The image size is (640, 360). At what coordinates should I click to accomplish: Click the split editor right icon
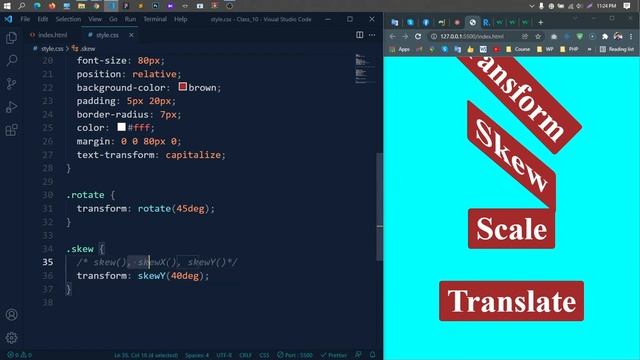[360, 35]
